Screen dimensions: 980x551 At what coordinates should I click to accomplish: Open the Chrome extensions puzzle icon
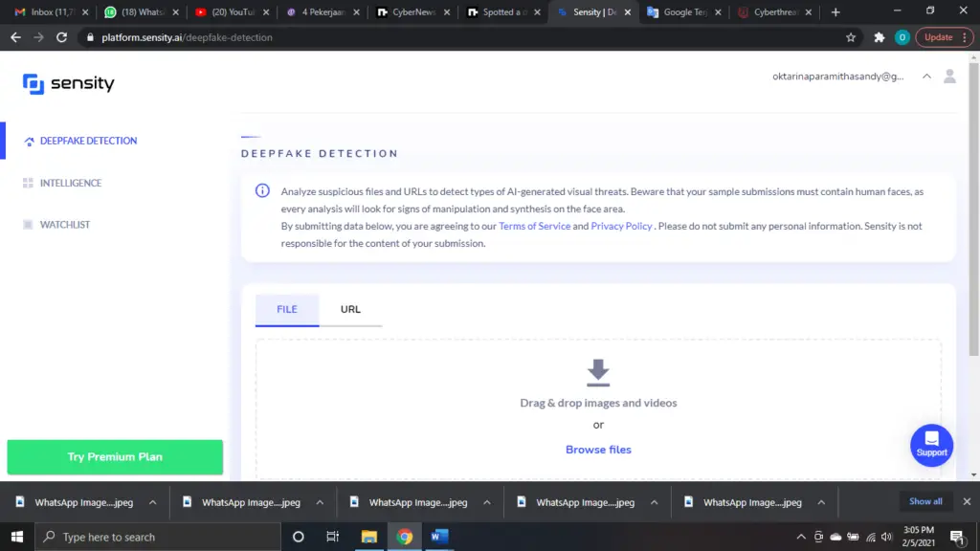pyautogui.click(x=880, y=37)
